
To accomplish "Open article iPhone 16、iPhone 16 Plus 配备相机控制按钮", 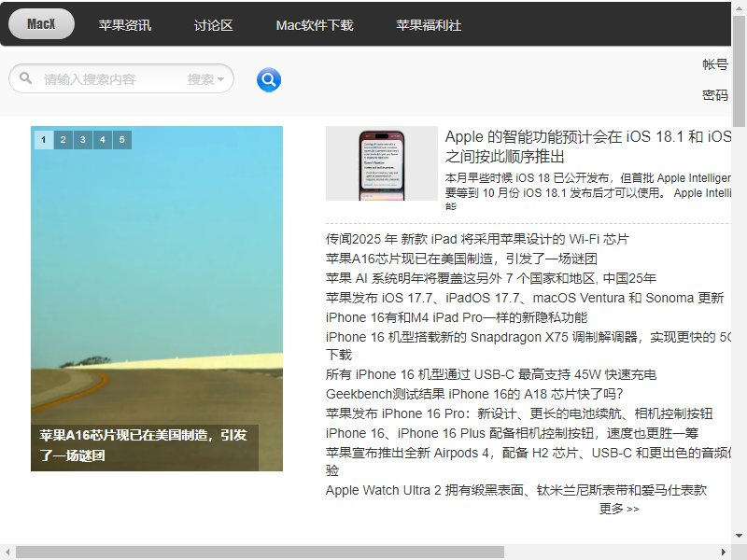I will coord(512,433).
